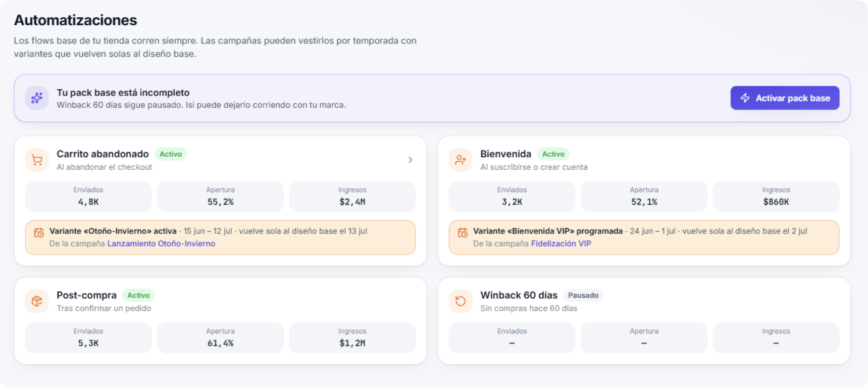
Task: Click the calendar icon in the Otoño-Invierno variant notice
Action: 39,232
